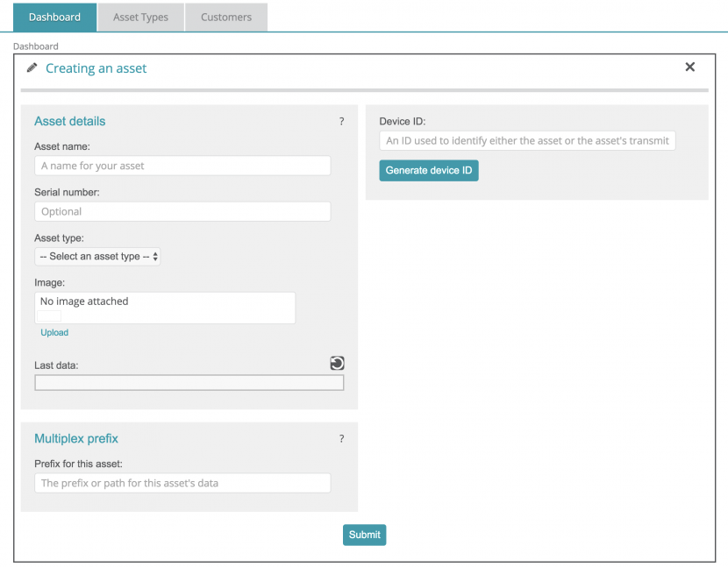Click the Last data refresh icon
Image resolution: width=728 pixels, height=567 pixels.
(337, 364)
